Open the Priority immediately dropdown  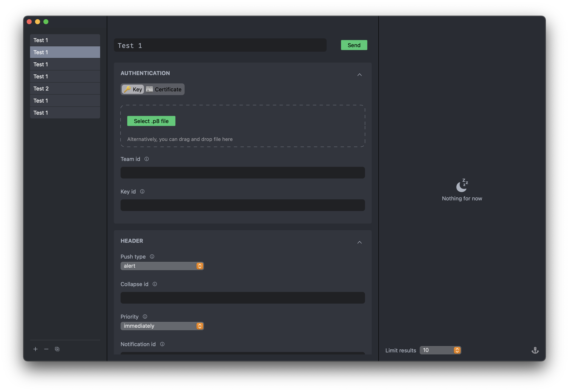click(162, 326)
